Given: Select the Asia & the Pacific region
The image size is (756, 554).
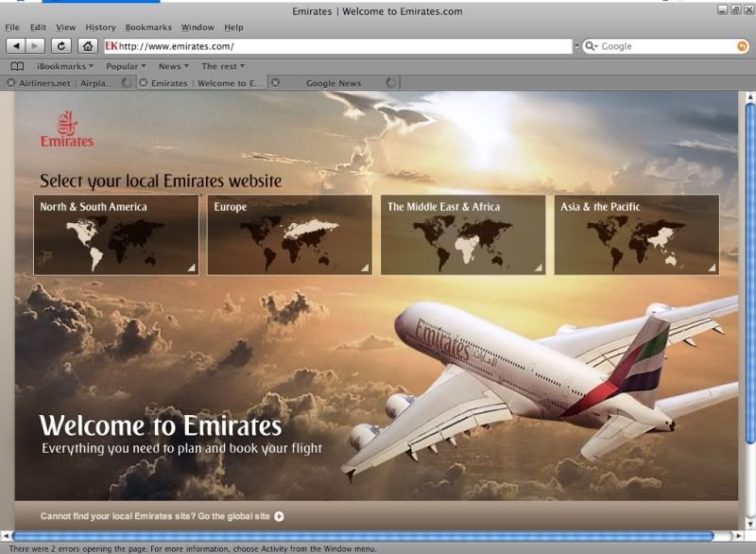Looking at the screenshot, I should coord(637,234).
